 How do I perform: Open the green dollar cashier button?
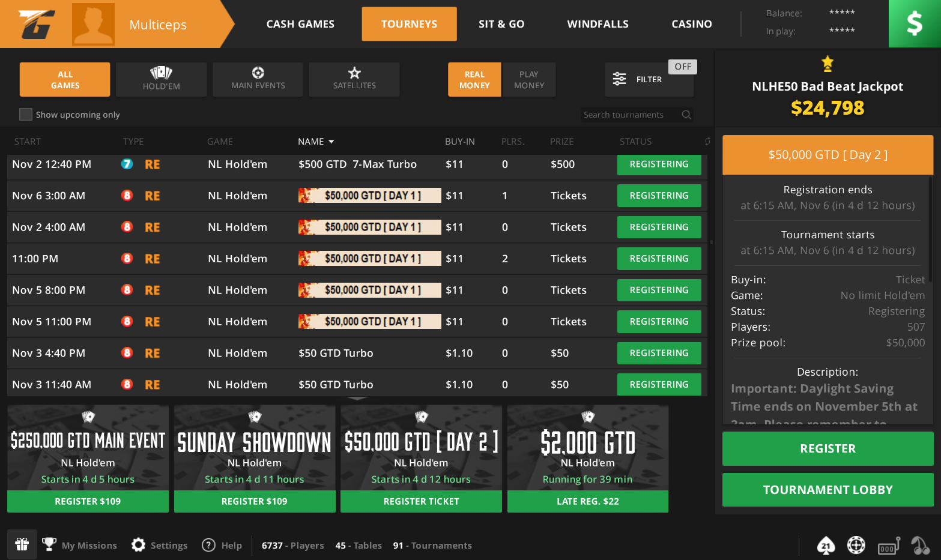(914, 24)
